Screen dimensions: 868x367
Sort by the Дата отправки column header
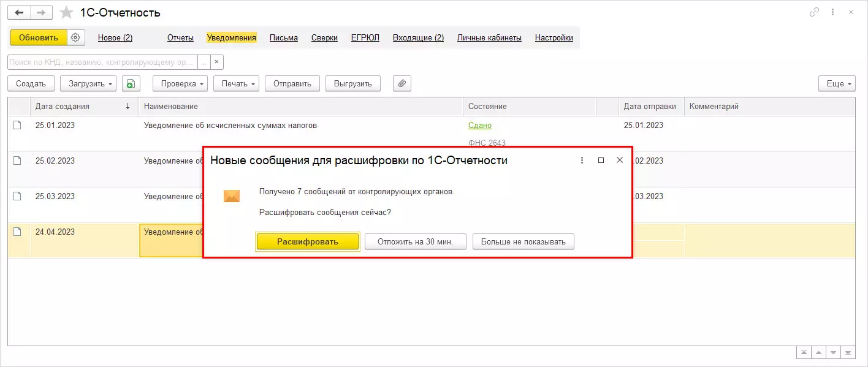[x=652, y=106]
